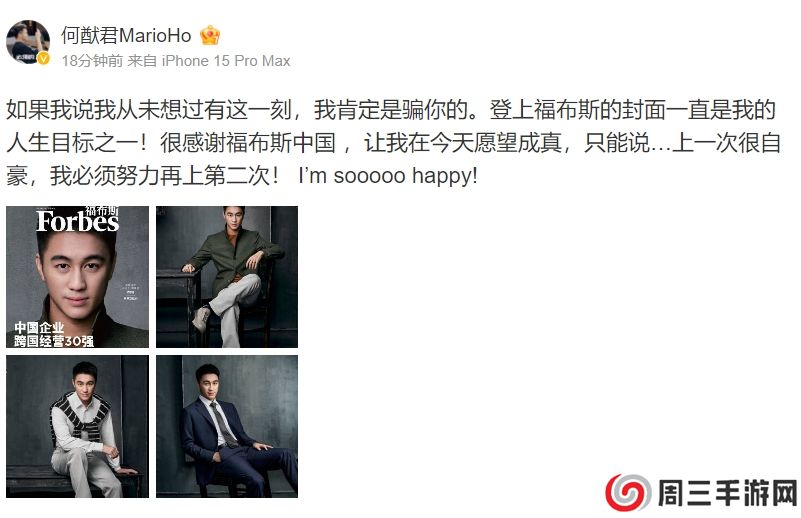Screen dimensions: 801x518
Task: Click the 福布斯 characters atop the cover
Action: [x=102, y=210]
